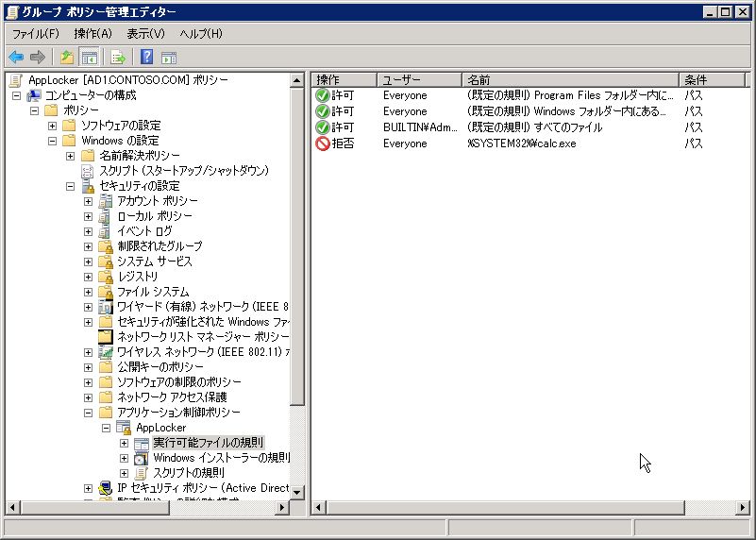Expand the ソフトウェアの設定 node
This screenshot has width=756, height=540.
[x=52, y=126]
